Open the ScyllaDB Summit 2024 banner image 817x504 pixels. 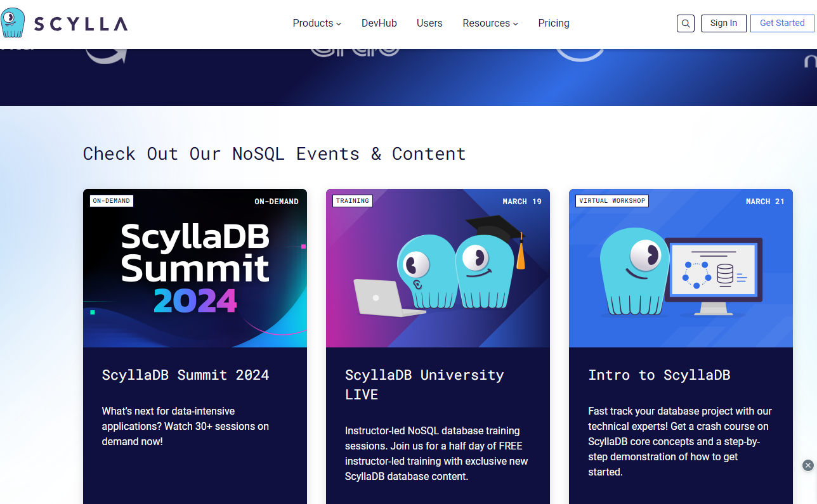click(195, 268)
